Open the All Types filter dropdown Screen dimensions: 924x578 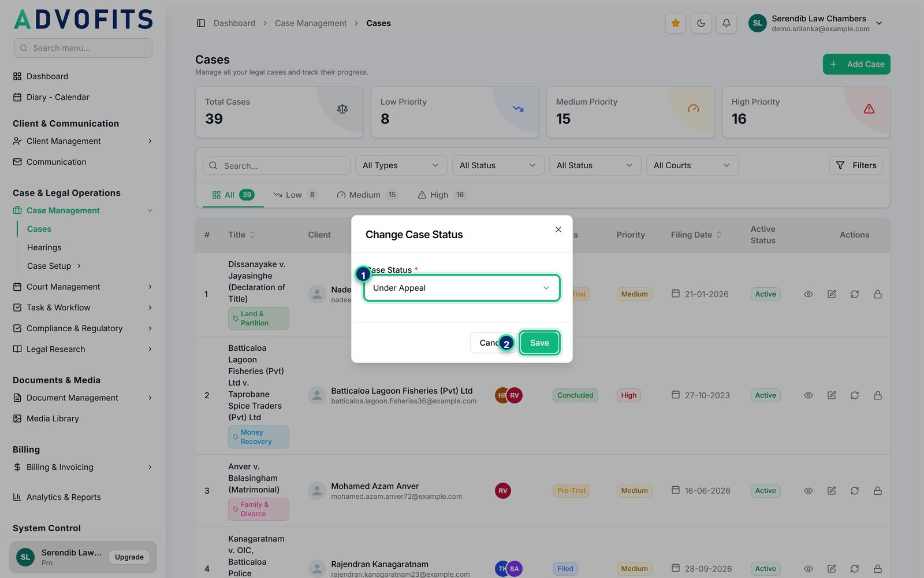coord(401,165)
